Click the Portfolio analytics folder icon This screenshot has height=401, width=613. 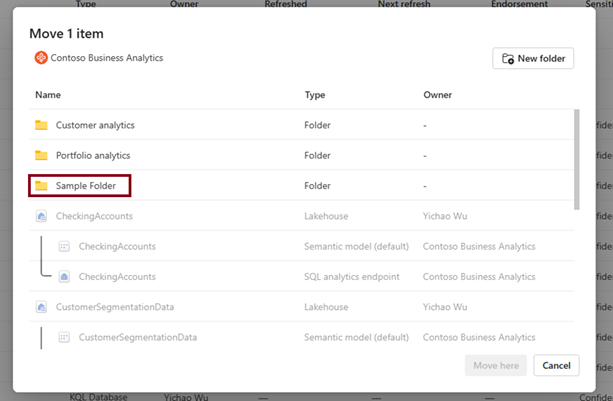tap(41, 156)
